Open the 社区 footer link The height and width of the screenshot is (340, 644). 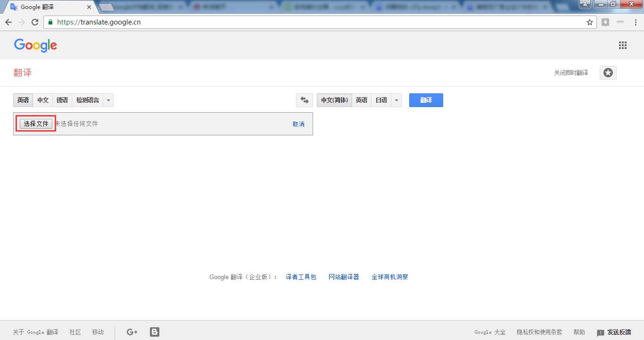[x=75, y=332]
